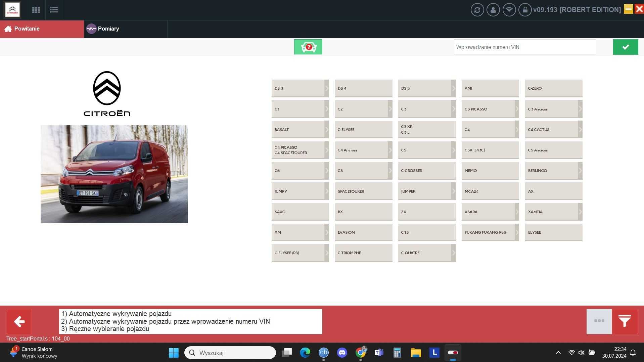Select the EVASION model button
644x362 pixels.
364,232
